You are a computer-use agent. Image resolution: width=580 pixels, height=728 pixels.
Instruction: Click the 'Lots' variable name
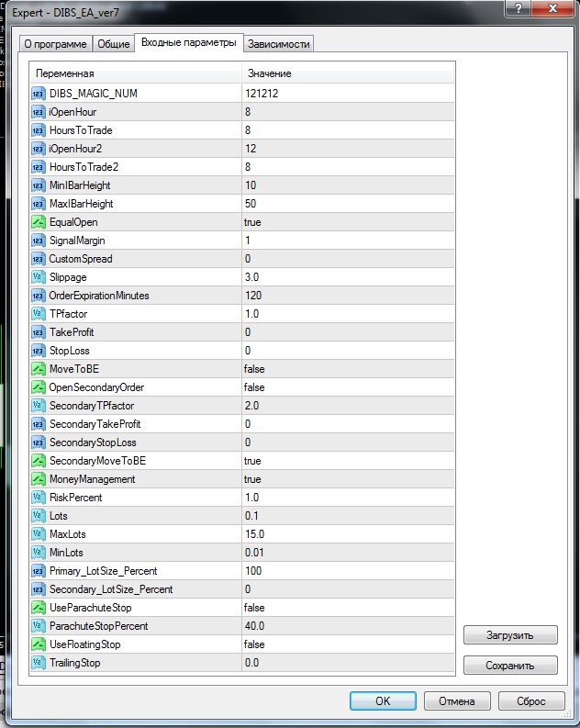pos(59,516)
